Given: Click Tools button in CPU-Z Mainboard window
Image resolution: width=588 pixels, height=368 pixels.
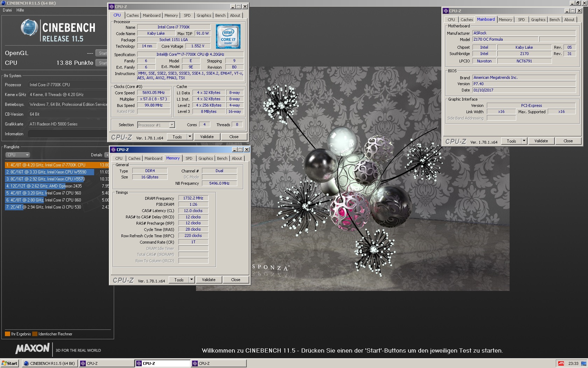Looking at the screenshot, I should [x=511, y=141].
